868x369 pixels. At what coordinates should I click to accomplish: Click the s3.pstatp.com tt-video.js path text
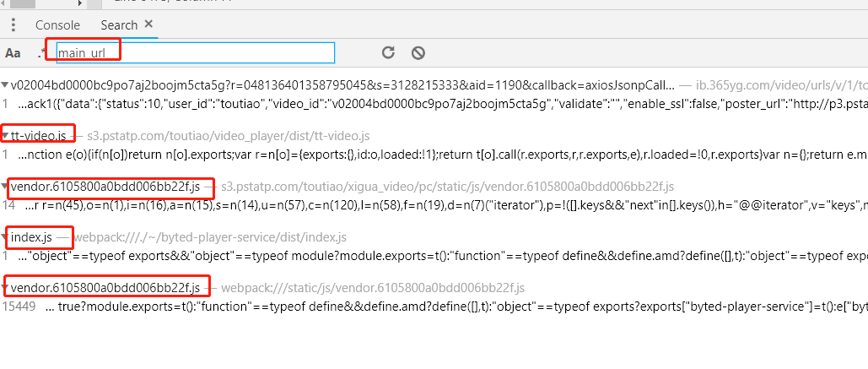(228, 136)
